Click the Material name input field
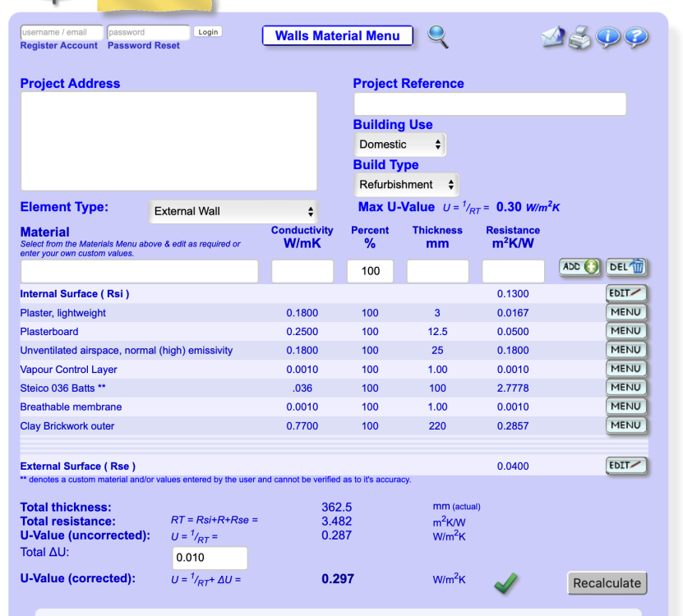The image size is (683, 616). point(140,271)
